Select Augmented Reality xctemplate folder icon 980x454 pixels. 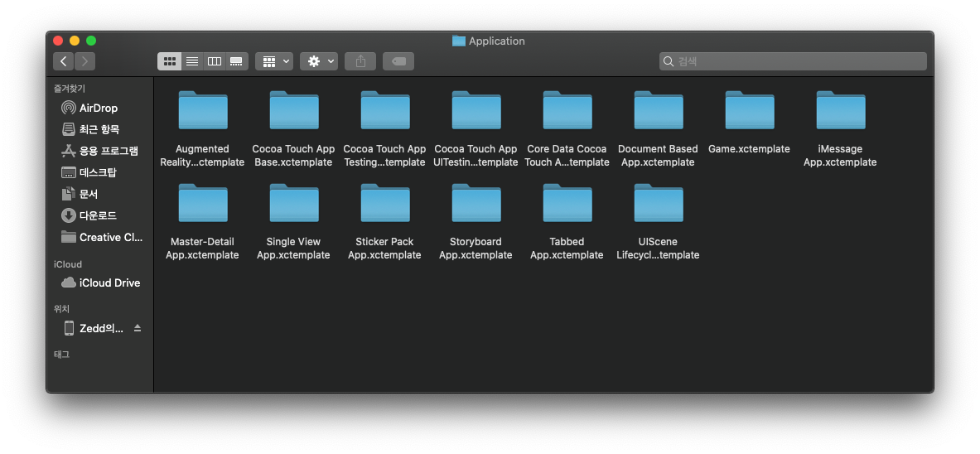(x=203, y=110)
